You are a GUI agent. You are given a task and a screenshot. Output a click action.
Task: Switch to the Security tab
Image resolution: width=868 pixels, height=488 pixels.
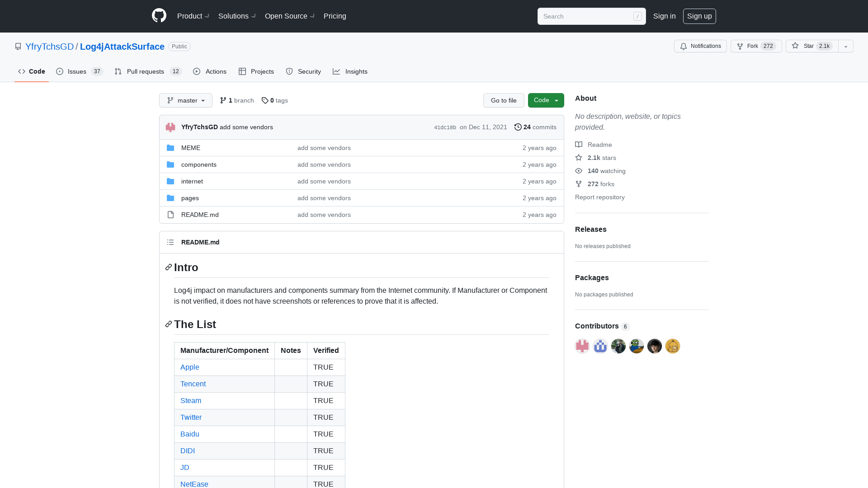(303, 71)
